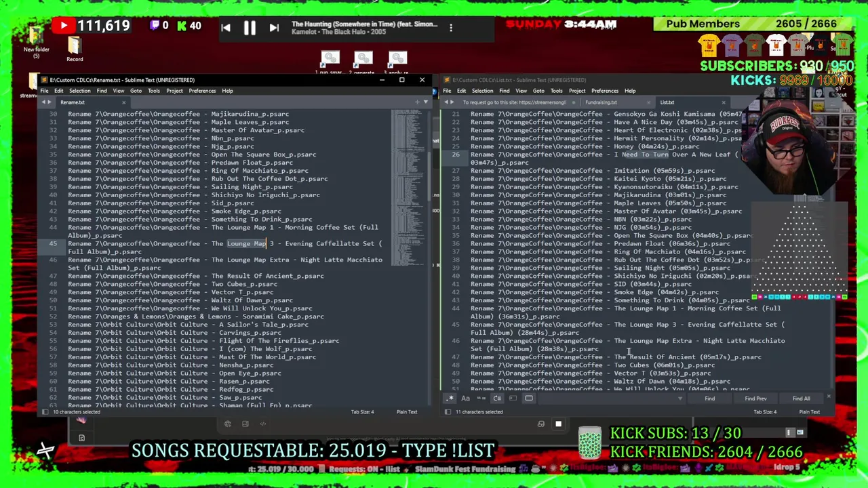Open the New folder desktop icon
This screenshot has height=488, width=868.
[36, 42]
